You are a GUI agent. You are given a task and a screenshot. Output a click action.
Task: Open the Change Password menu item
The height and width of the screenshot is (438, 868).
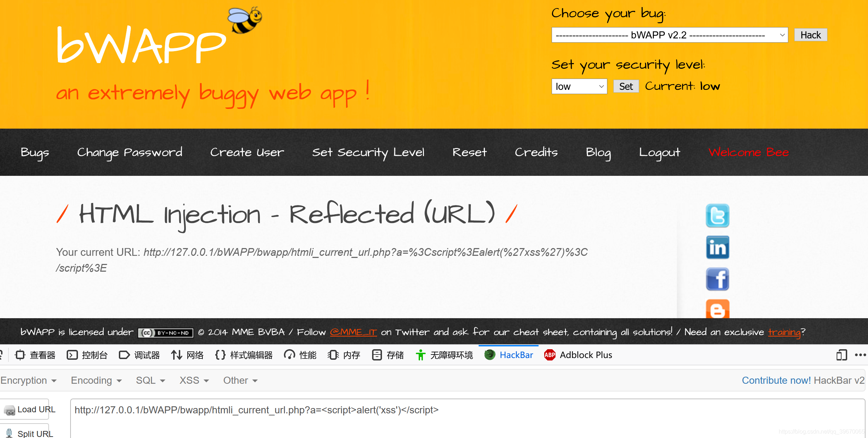130,152
